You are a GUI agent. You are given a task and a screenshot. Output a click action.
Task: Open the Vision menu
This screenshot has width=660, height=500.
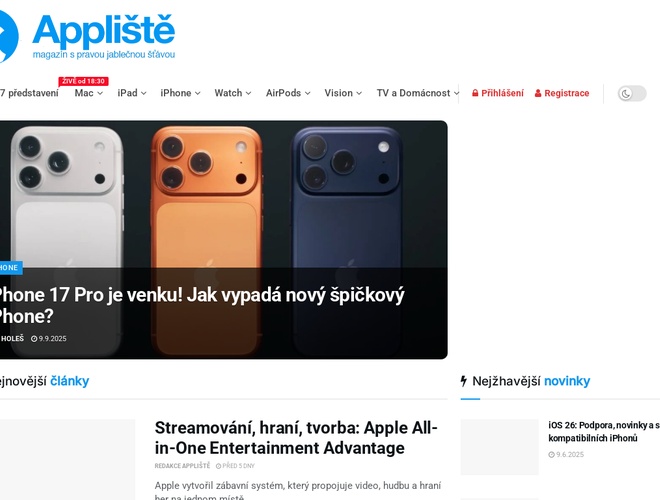343,93
